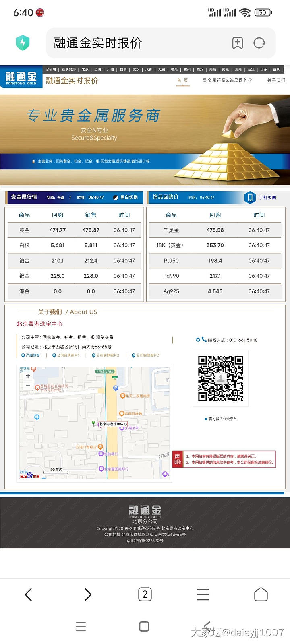The height and width of the screenshot is (644, 290).
Task: Select the 西安 branch link
Action: point(200,69)
